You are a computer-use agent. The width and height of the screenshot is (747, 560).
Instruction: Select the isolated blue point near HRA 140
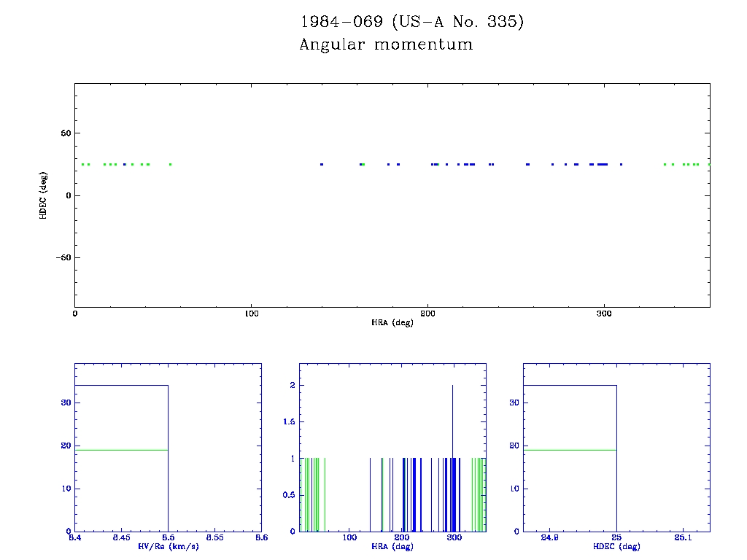(x=321, y=164)
